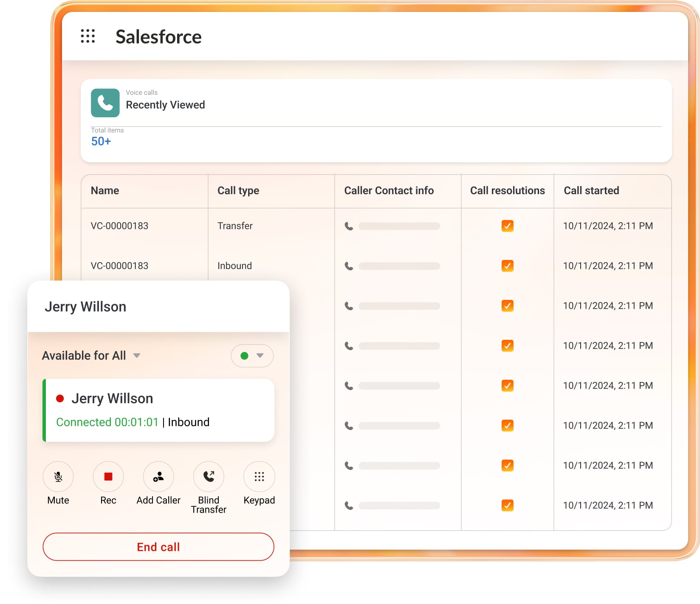Viewport: 700px width, 604px height.
Task: Open the Keypad dial pad
Action: pyautogui.click(x=259, y=477)
